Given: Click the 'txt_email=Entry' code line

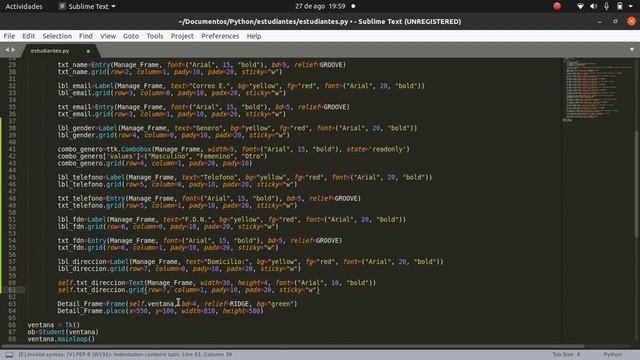Looking at the screenshot, I should pos(203,107).
